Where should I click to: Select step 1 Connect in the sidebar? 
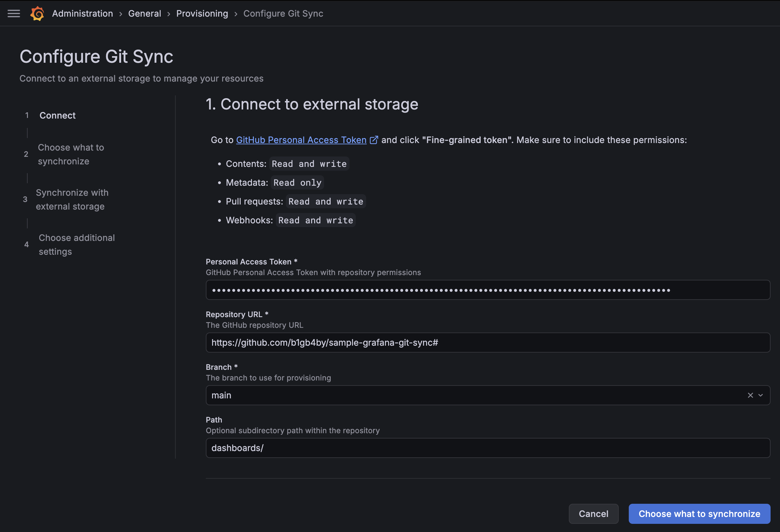tap(57, 115)
